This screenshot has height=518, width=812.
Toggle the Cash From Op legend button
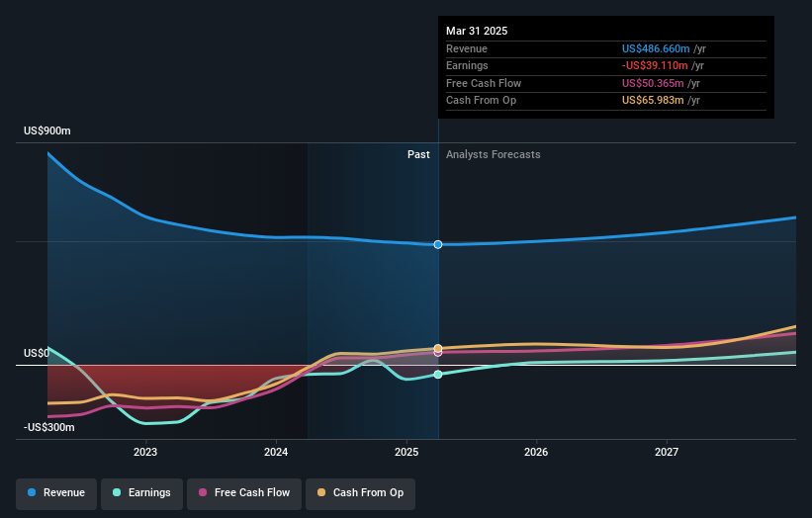[x=360, y=493]
